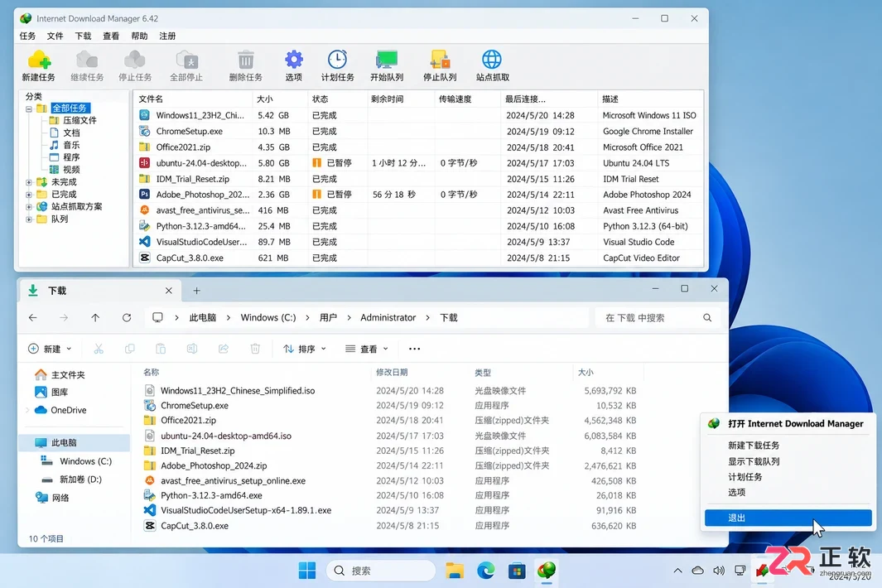Refresh the 下载 folder view

point(127,318)
